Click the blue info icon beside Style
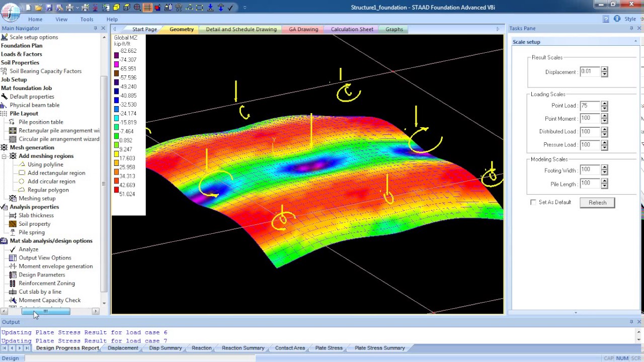This screenshot has height=362, width=644. [x=617, y=19]
